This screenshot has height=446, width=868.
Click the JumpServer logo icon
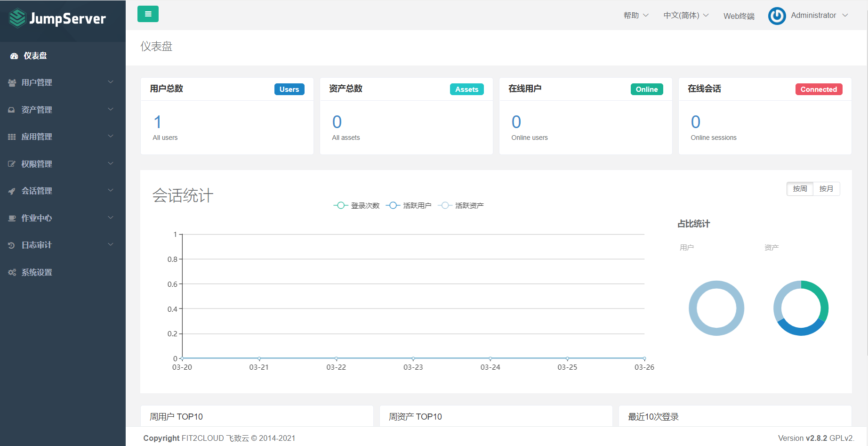(17, 18)
